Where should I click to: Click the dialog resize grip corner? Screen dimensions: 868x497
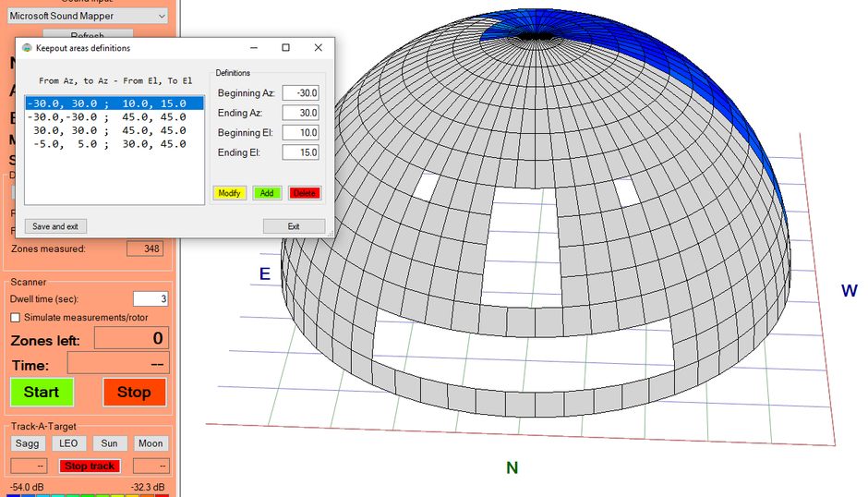pyautogui.click(x=330, y=234)
